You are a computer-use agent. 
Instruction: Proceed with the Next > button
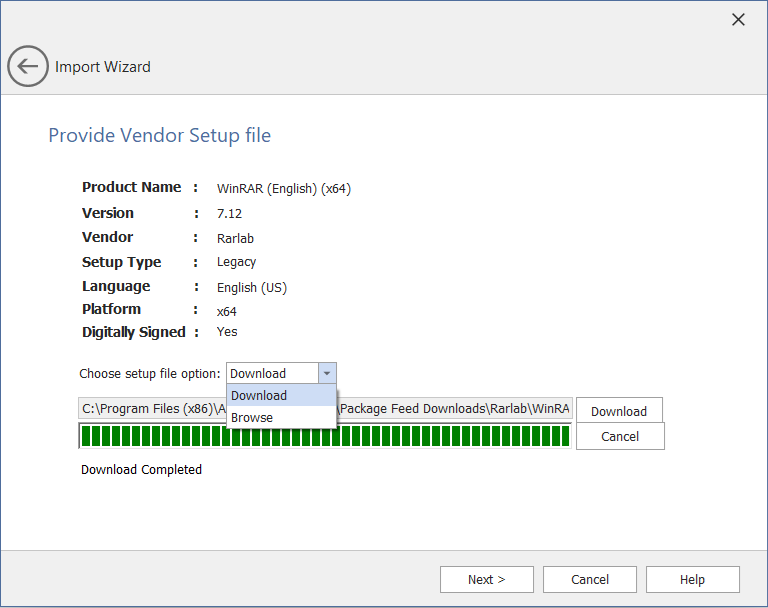[486, 580]
